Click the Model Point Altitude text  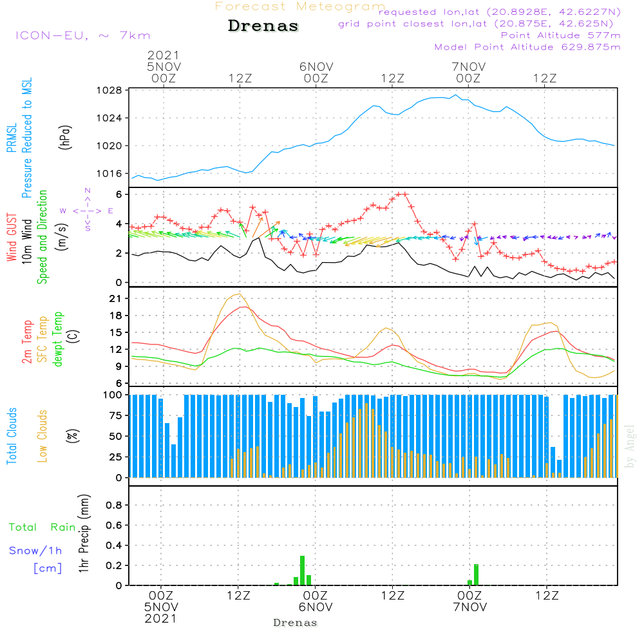point(527,47)
